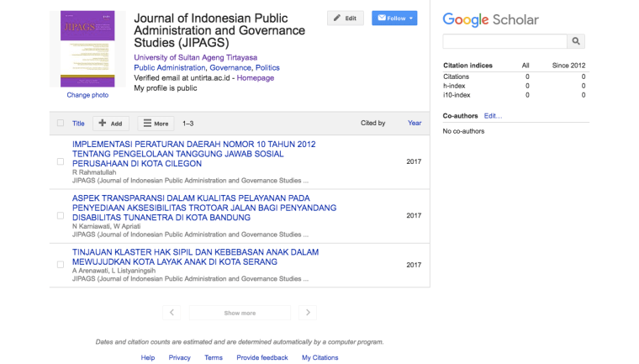Sort articles by Year header

point(415,123)
